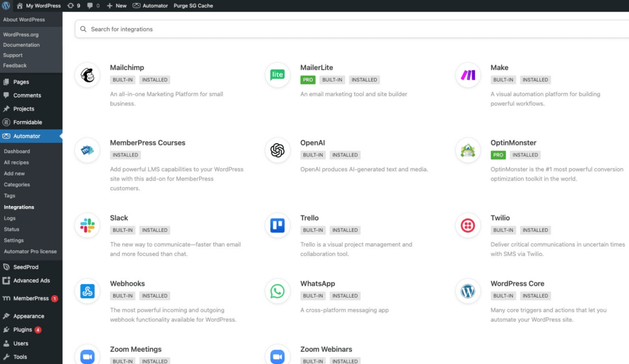This screenshot has width=629, height=364.
Task: Click the Mailchimp monkey logo icon
Action: tap(87, 76)
